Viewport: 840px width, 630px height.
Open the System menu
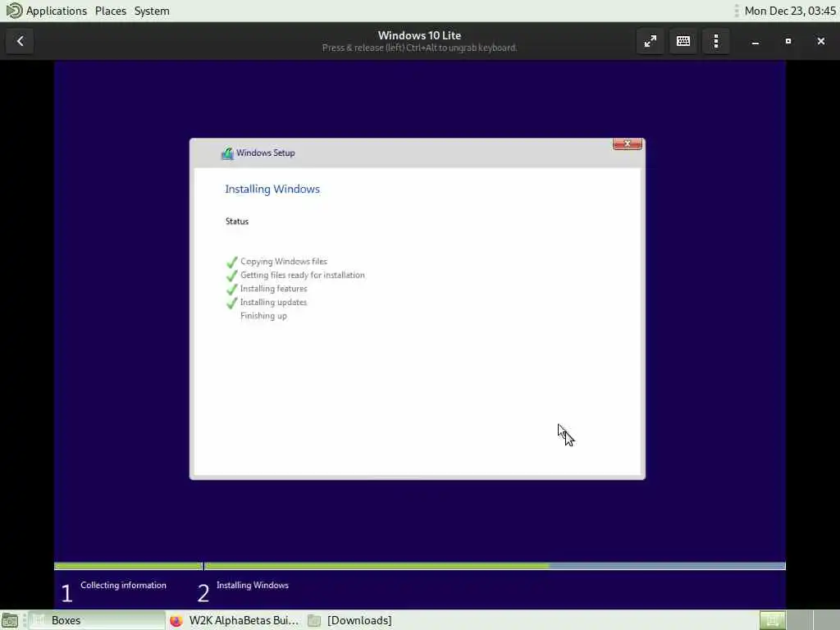tap(152, 11)
